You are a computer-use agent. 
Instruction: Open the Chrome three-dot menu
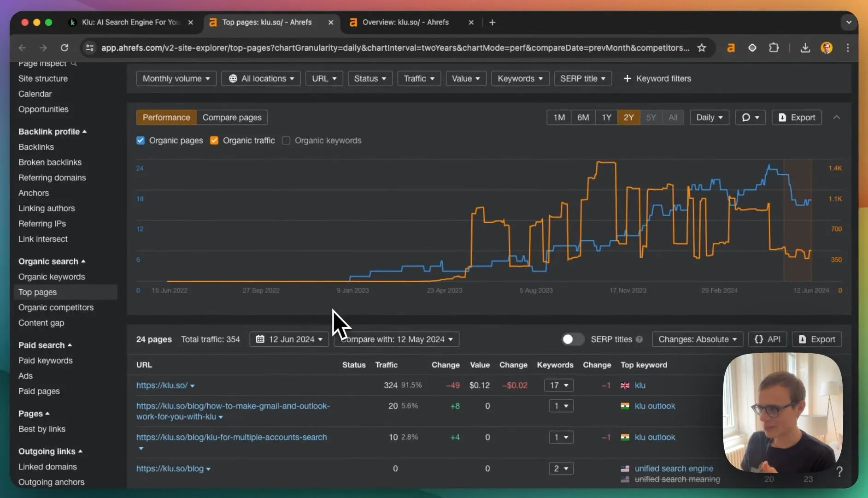pos(848,48)
